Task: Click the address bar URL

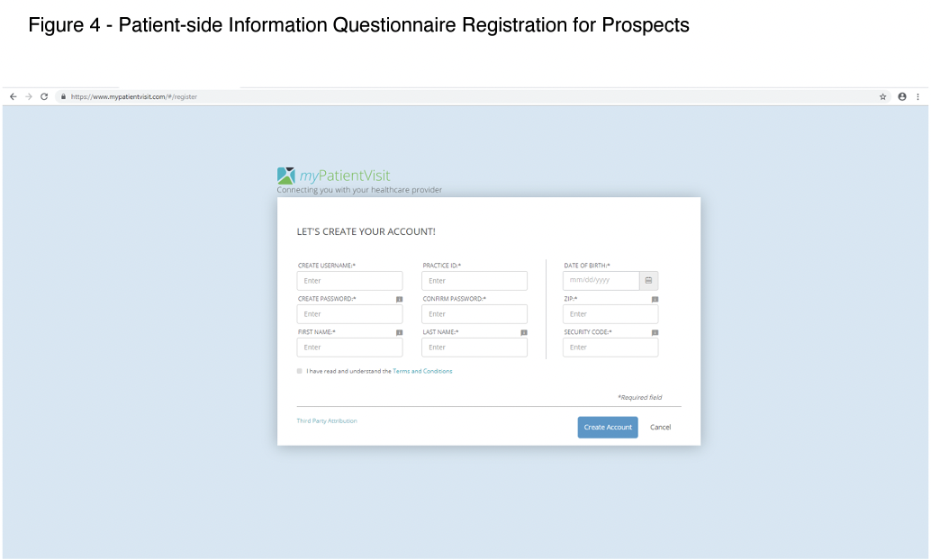Action: click(133, 97)
